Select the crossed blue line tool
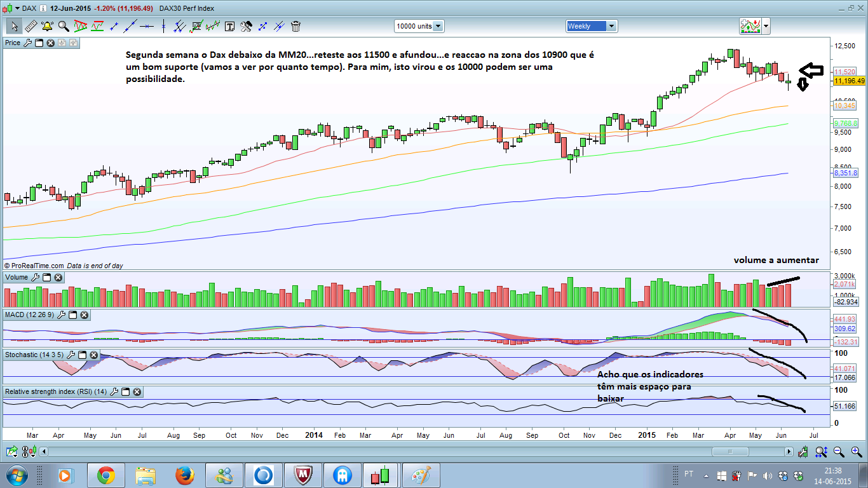868x488 pixels. coord(279,26)
